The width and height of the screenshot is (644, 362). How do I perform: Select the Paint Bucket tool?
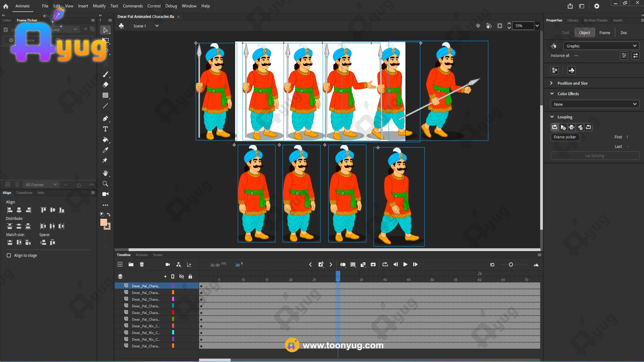pyautogui.click(x=105, y=140)
